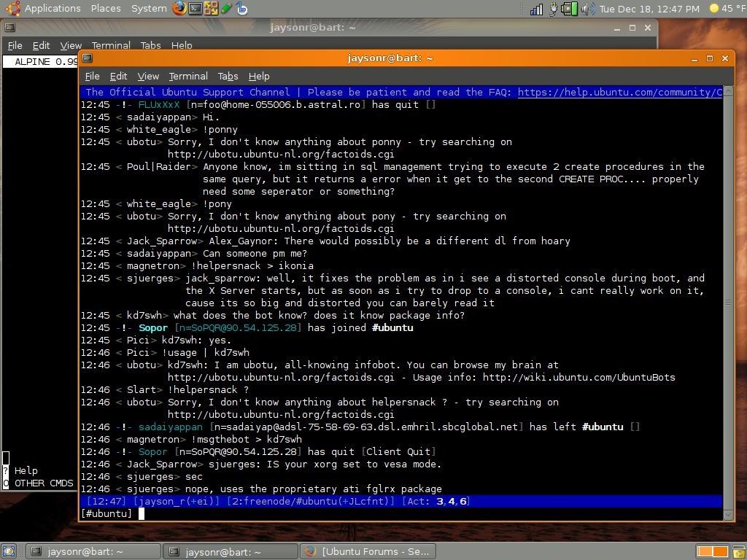Screen dimensions: 747x560
Task: Open Terminal menu in background Alpine window
Action: (x=111, y=45)
